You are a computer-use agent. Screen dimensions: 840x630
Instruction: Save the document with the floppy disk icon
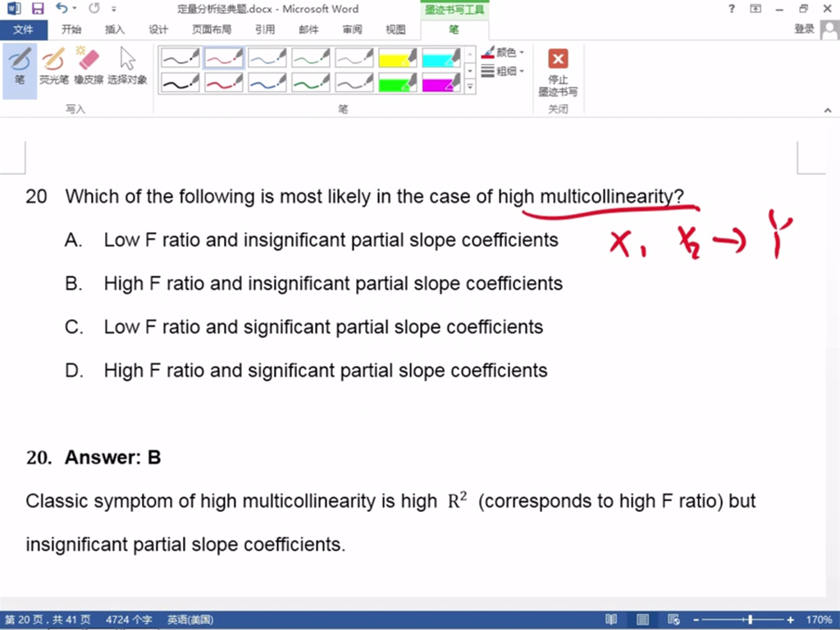[x=38, y=9]
